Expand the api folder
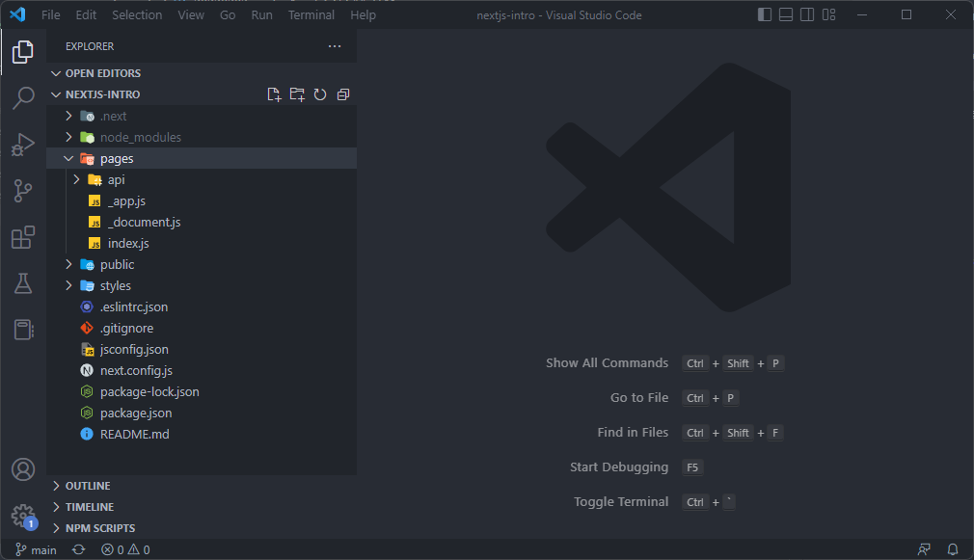The image size is (974, 560). point(202,179)
